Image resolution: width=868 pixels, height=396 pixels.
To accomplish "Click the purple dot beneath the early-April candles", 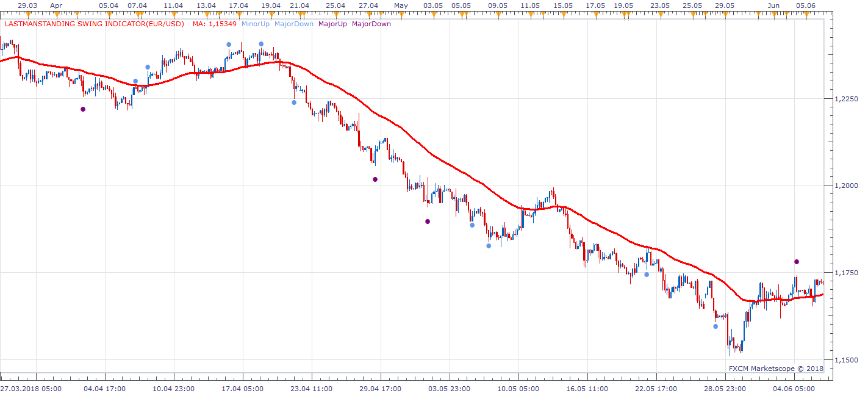I will point(83,109).
